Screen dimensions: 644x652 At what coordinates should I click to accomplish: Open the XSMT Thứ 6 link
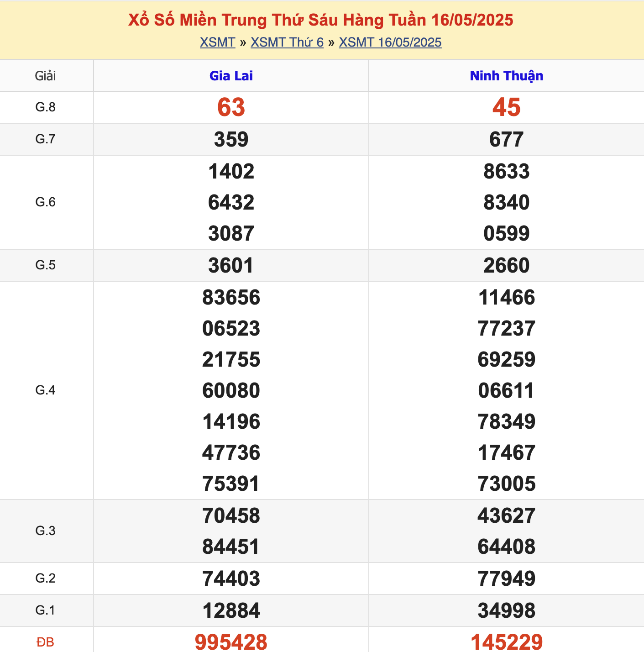click(287, 42)
